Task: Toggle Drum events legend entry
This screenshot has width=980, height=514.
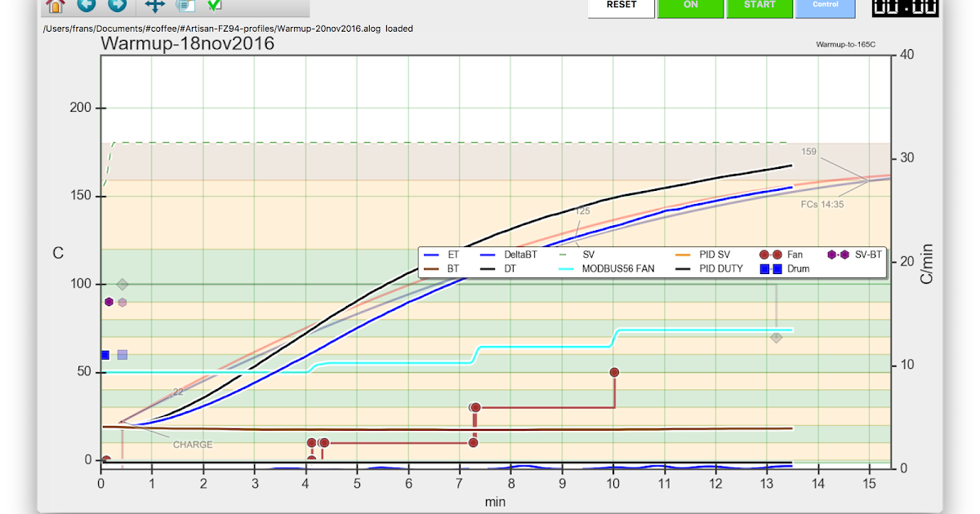Action: click(785, 268)
